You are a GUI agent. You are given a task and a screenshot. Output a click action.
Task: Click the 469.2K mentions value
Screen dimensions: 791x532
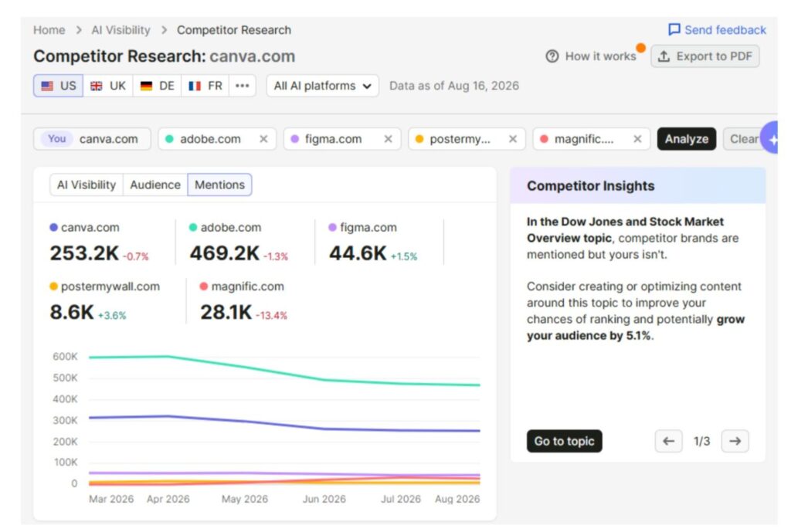225,253
